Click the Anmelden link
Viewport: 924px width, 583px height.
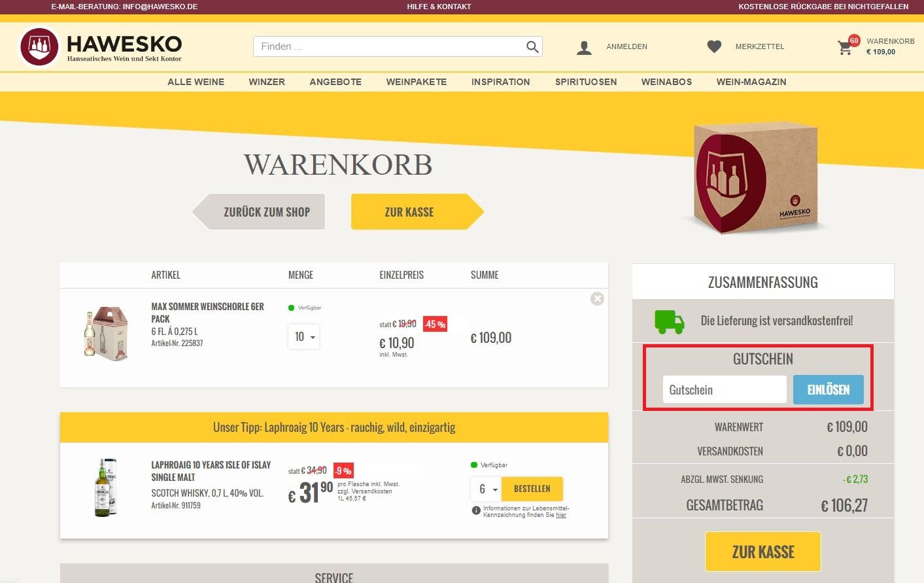pos(626,46)
